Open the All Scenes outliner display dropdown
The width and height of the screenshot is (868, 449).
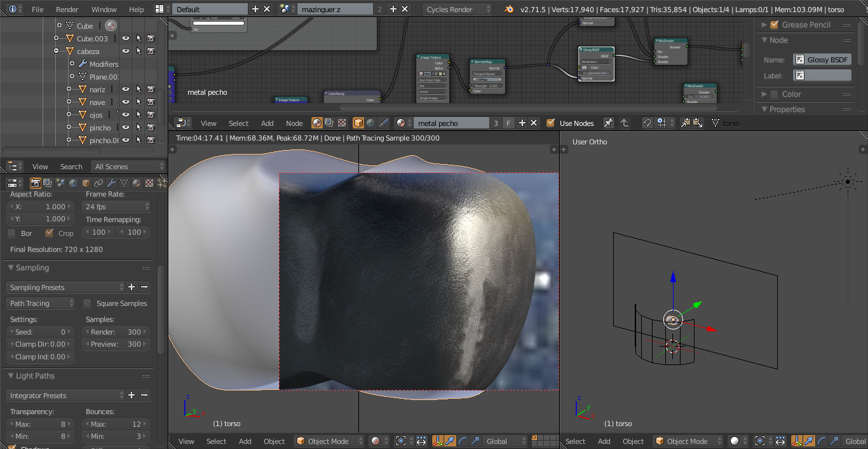pos(128,167)
